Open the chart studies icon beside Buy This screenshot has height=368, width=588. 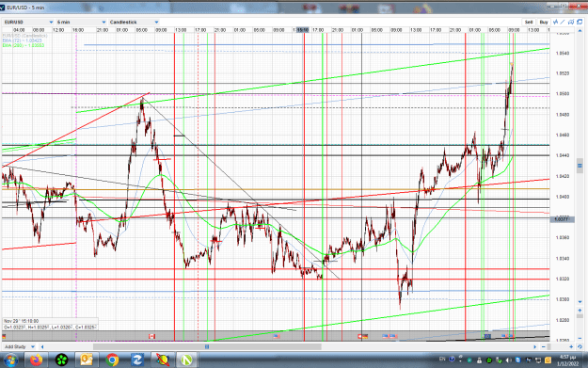(x=555, y=23)
